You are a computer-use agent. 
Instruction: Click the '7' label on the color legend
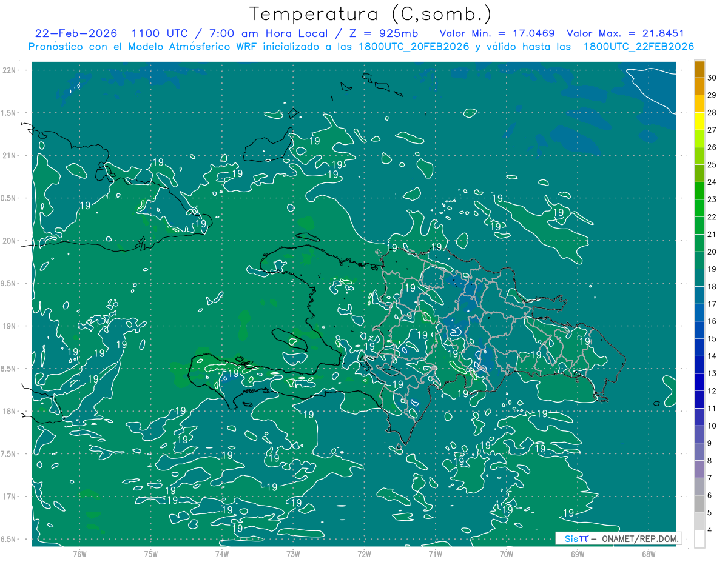click(x=710, y=478)
